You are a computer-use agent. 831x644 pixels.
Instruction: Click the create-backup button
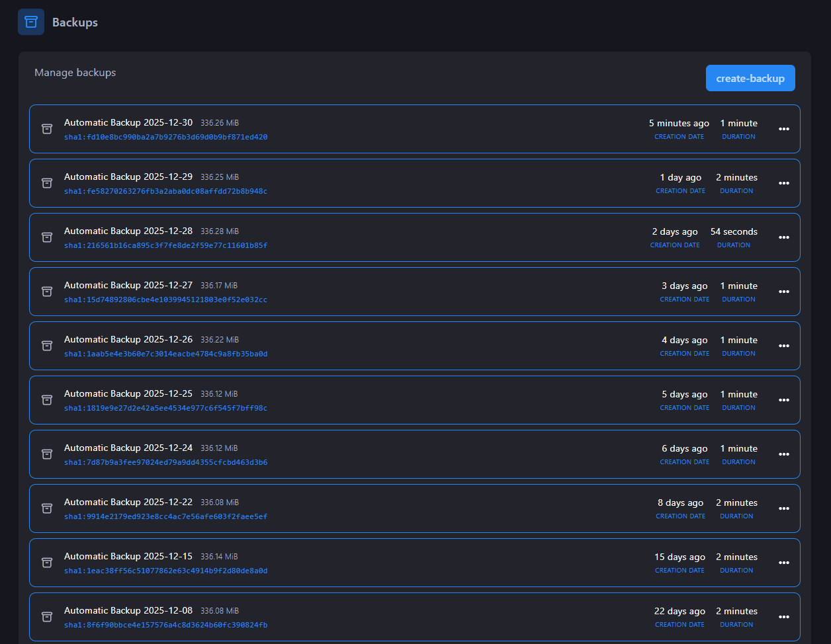point(750,78)
